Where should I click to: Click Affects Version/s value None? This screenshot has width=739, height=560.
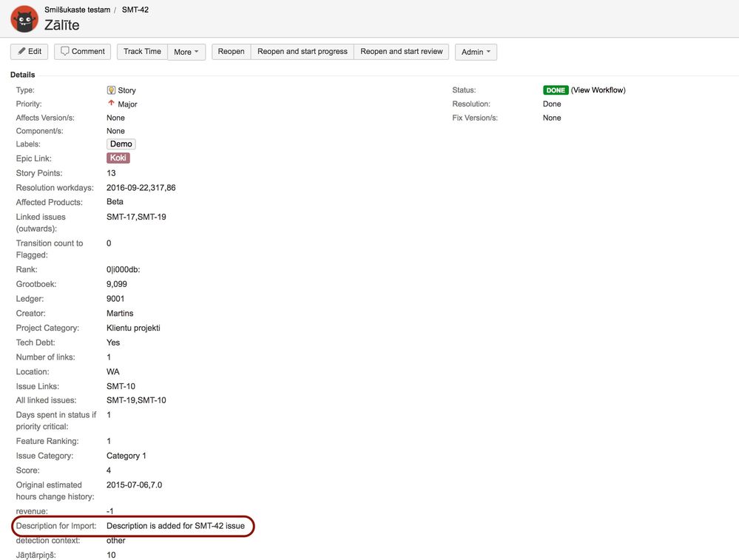tap(115, 118)
